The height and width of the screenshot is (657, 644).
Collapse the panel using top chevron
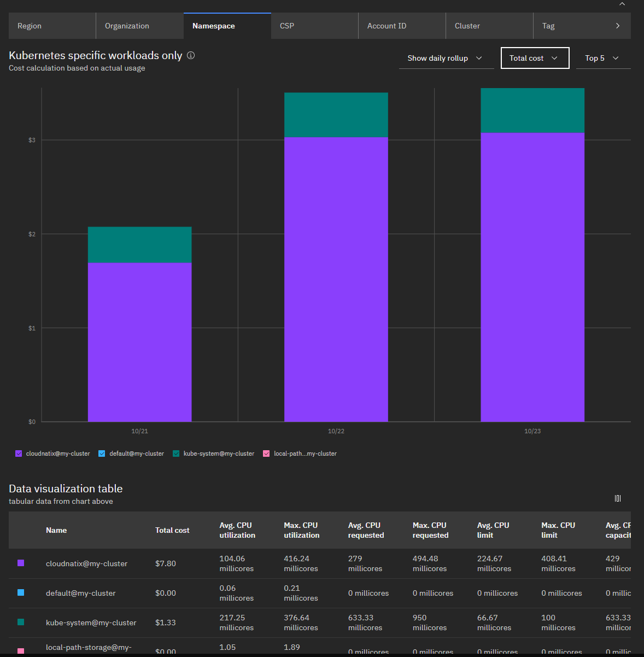tap(622, 4)
